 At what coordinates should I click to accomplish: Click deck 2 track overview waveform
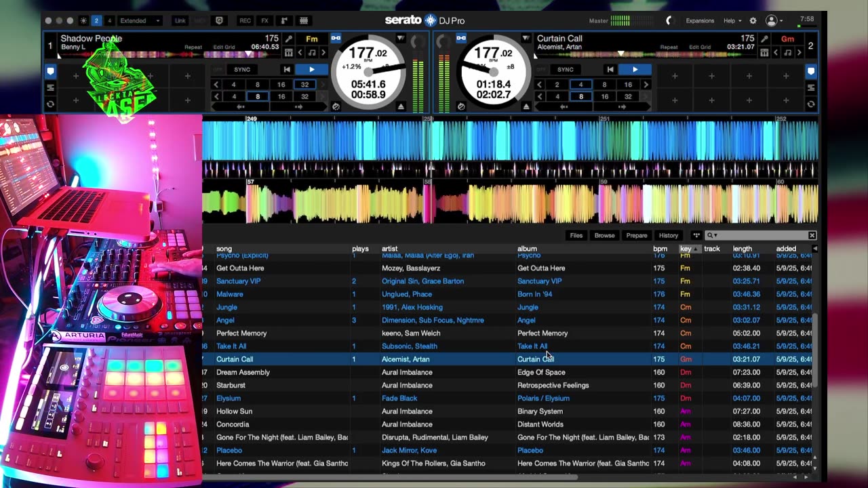tap(645, 54)
